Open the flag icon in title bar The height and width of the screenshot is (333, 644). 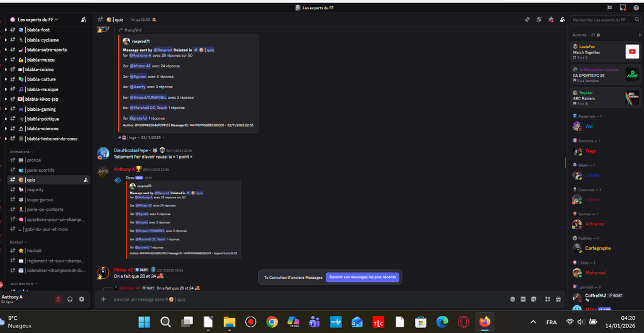coord(610,8)
